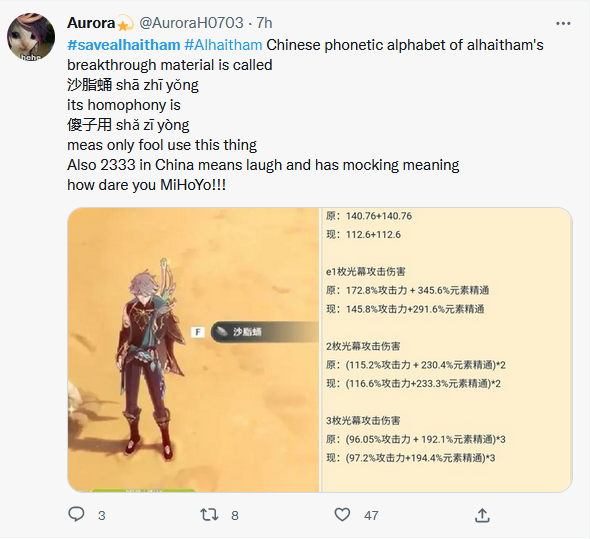The width and height of the screenshot is (590, 539).
Task: Open the left game screenshot image
Action: coord(193,350)
